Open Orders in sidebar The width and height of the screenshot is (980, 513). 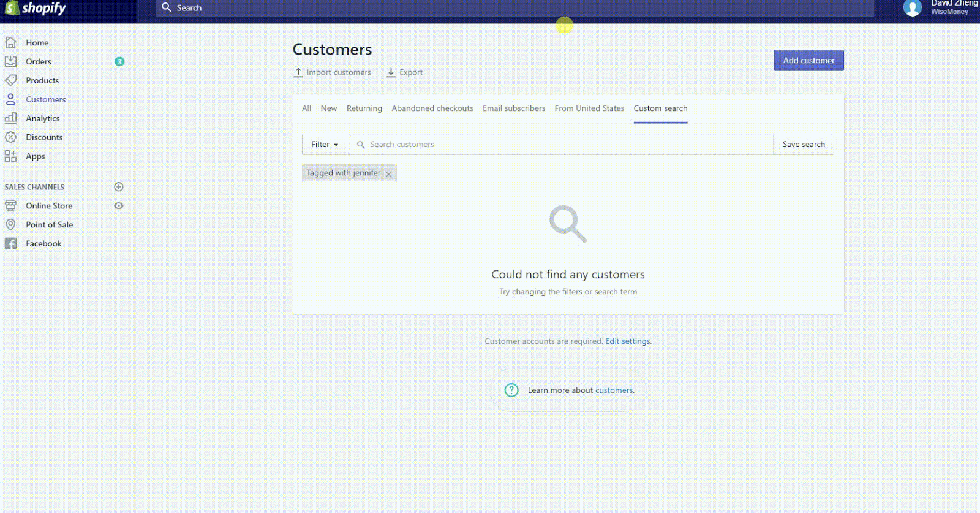tap(39, 62)
